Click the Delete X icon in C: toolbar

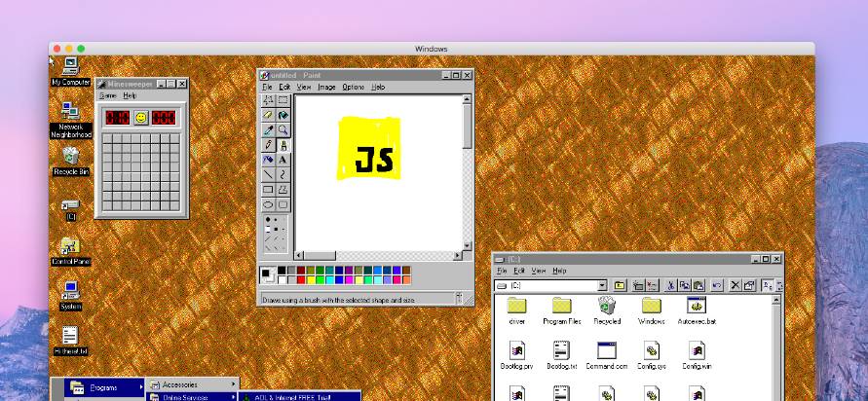[x=736, y=285]
